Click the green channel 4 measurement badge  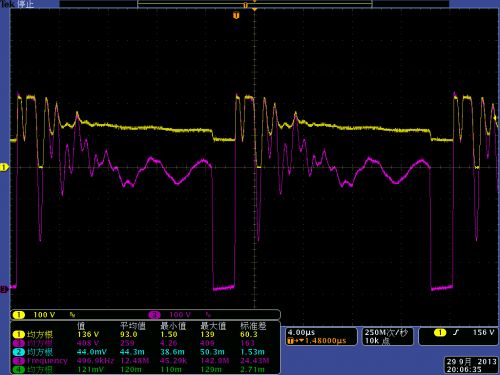19,369
